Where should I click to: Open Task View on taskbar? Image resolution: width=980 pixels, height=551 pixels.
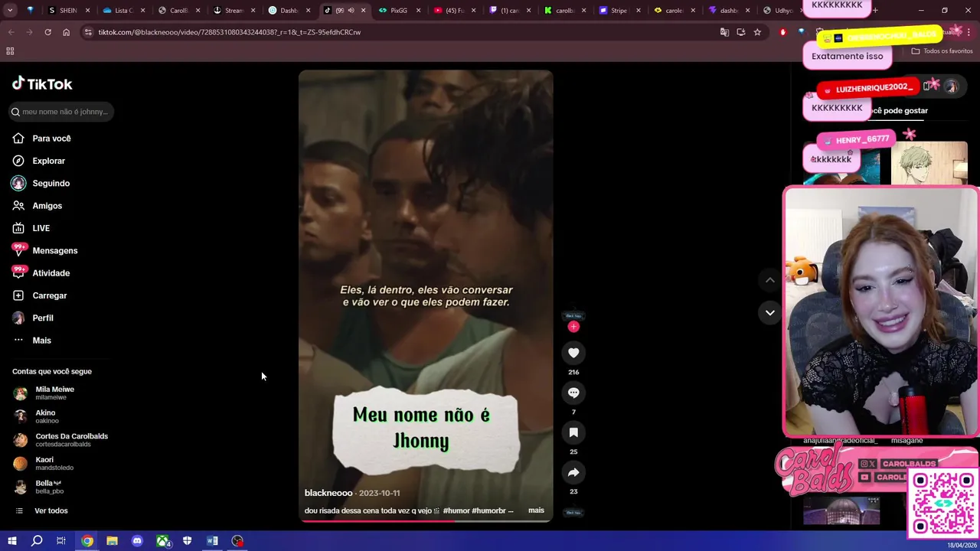coord(61,541)
